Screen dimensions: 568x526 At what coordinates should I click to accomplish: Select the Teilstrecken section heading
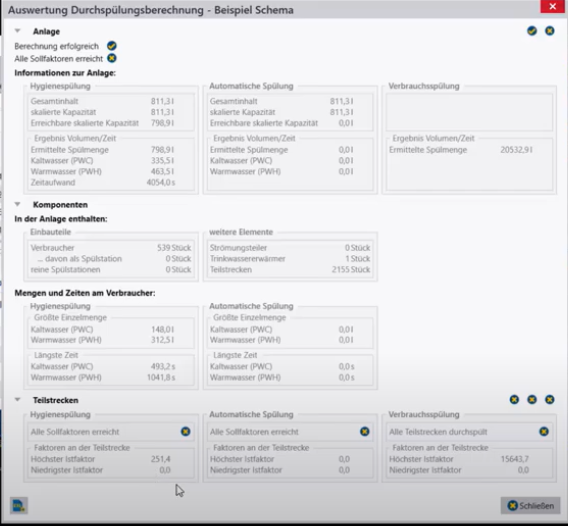click(x=56, y=400)
